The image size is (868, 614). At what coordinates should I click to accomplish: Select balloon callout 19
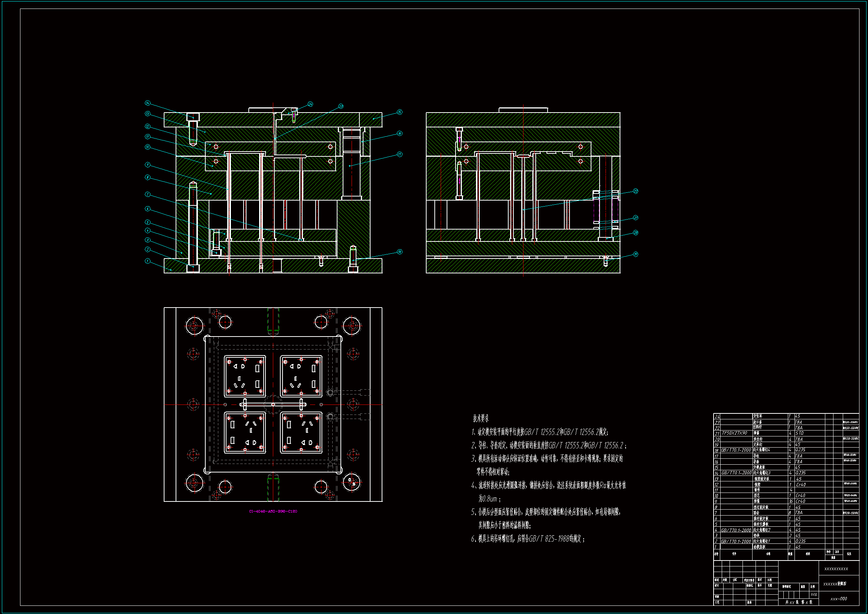click(x=636, y=254)
